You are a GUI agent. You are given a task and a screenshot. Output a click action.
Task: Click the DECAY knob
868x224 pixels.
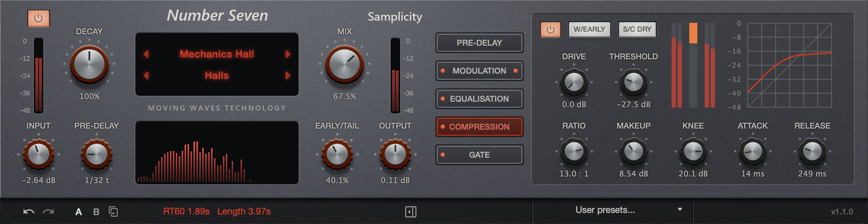[89, 64]
